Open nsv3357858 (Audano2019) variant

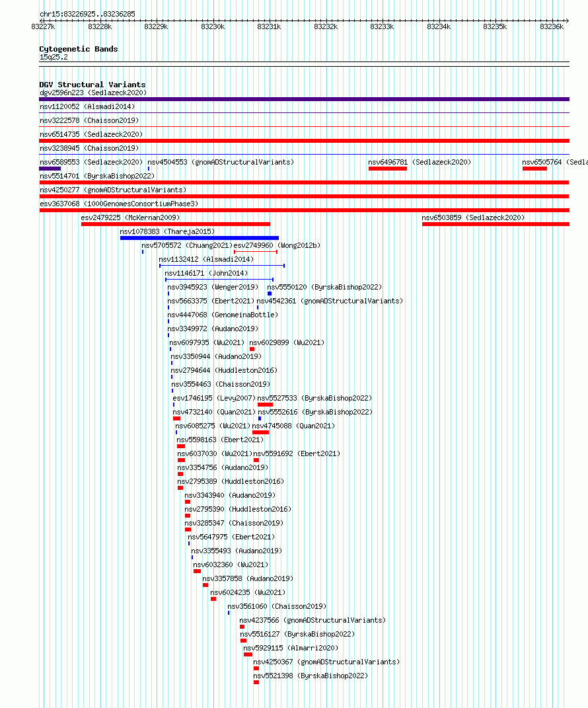(x=247, y=579)
